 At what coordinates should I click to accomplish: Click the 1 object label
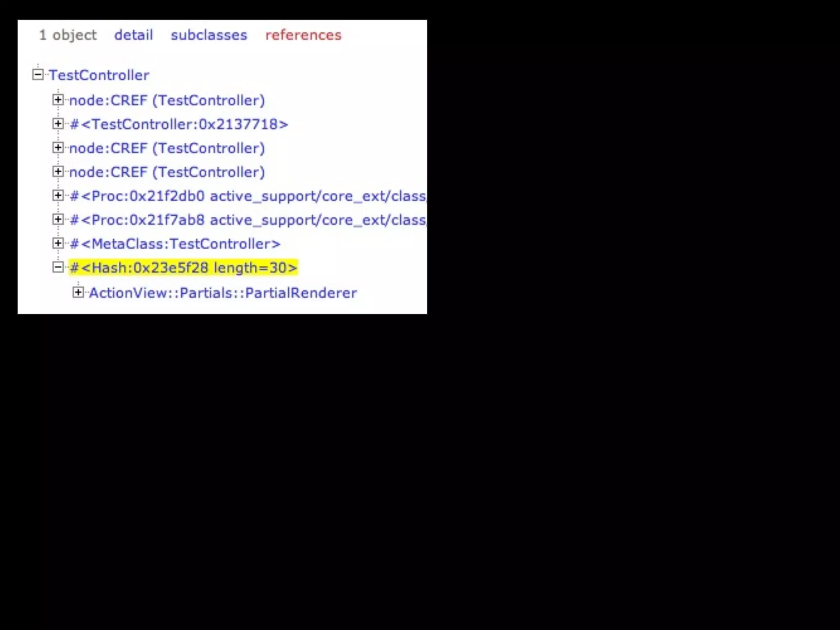[68, 35]
